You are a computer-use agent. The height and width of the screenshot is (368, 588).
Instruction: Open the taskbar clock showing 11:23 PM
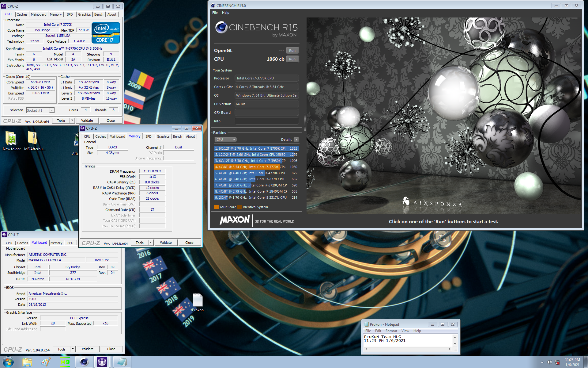point(572,362)
